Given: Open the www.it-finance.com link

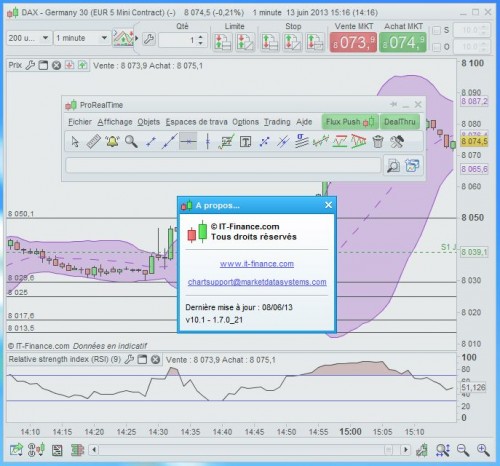Looking at the screenshot, I should [x=257, y=264].
